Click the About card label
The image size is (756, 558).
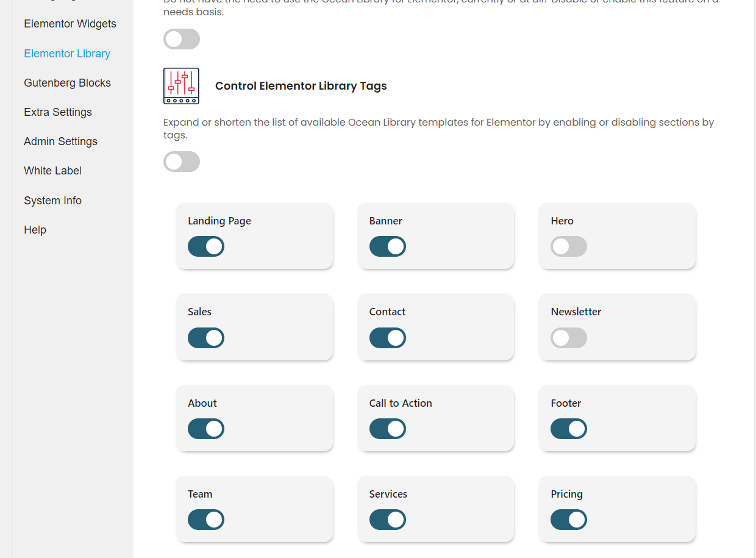(202, 403)
